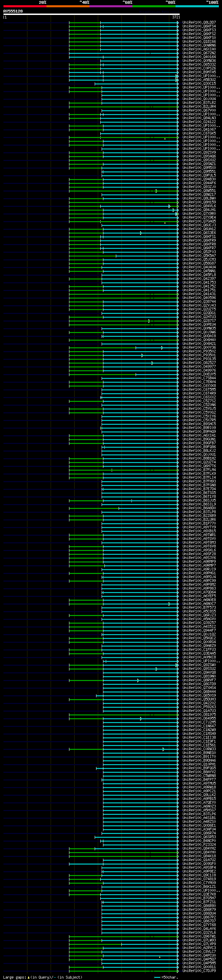
Task: Select hit UniRef100_B6SJU5
Action: click(199, 501)
